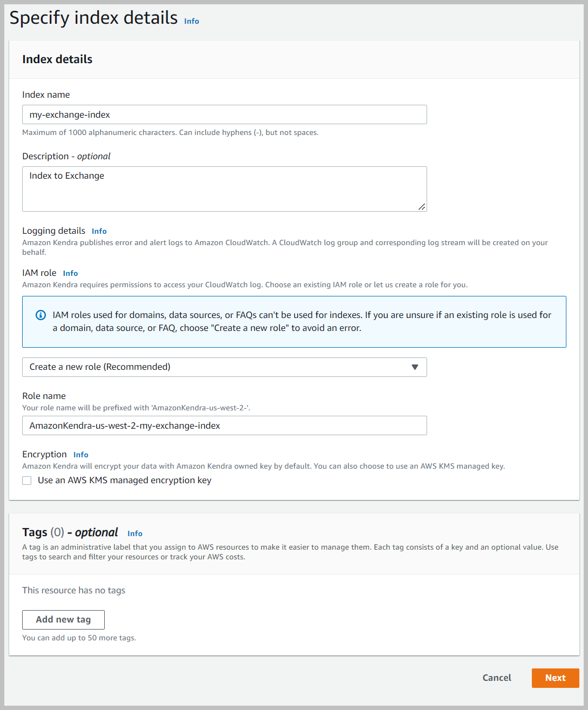Click the info circle icon in the blue notice
Image resolution: width=588 pixels, height=710 pixels.
[x=40, y=315]
